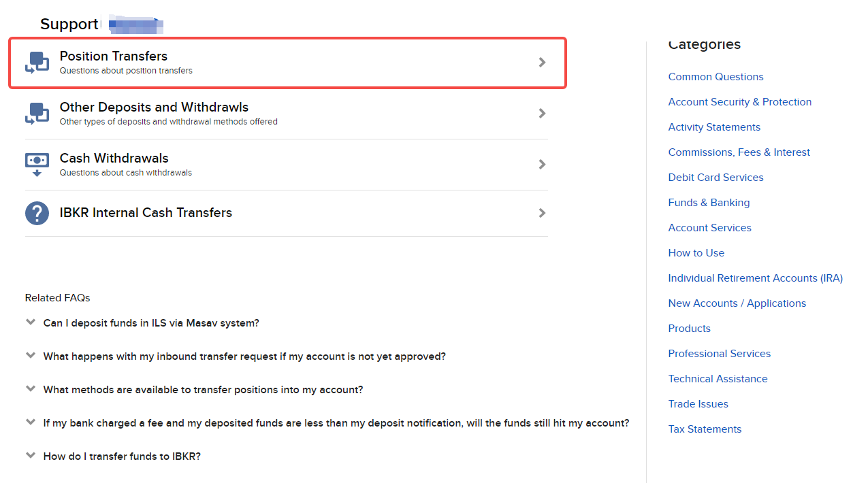
Task: Open Other Deposits and Withdrawls right chevron
Action: 542,113
